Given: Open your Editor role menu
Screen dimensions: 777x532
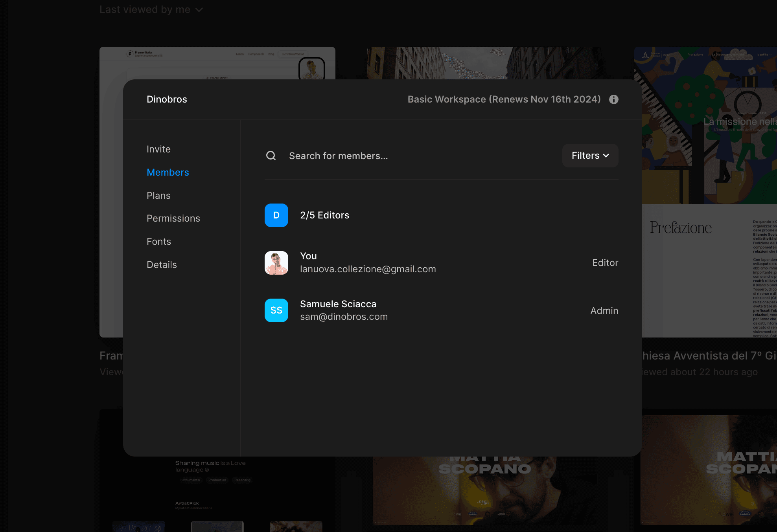Looking at the screenshot, I should tap(605, 263).
